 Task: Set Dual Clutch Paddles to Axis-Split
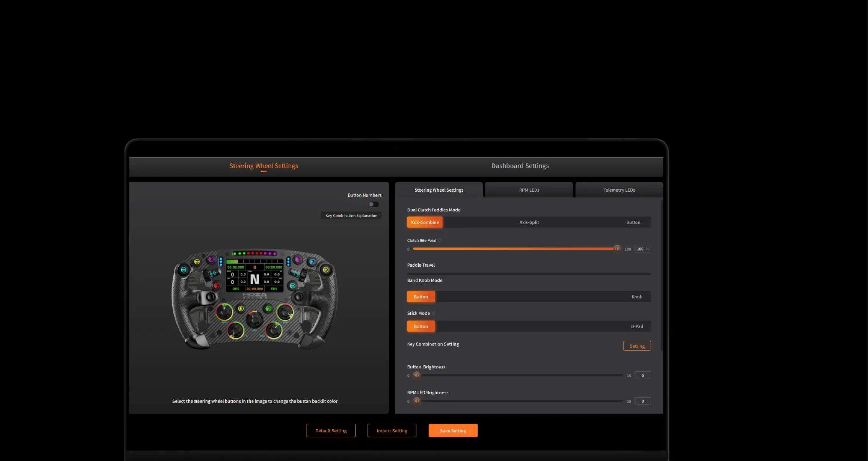[529, 222]
